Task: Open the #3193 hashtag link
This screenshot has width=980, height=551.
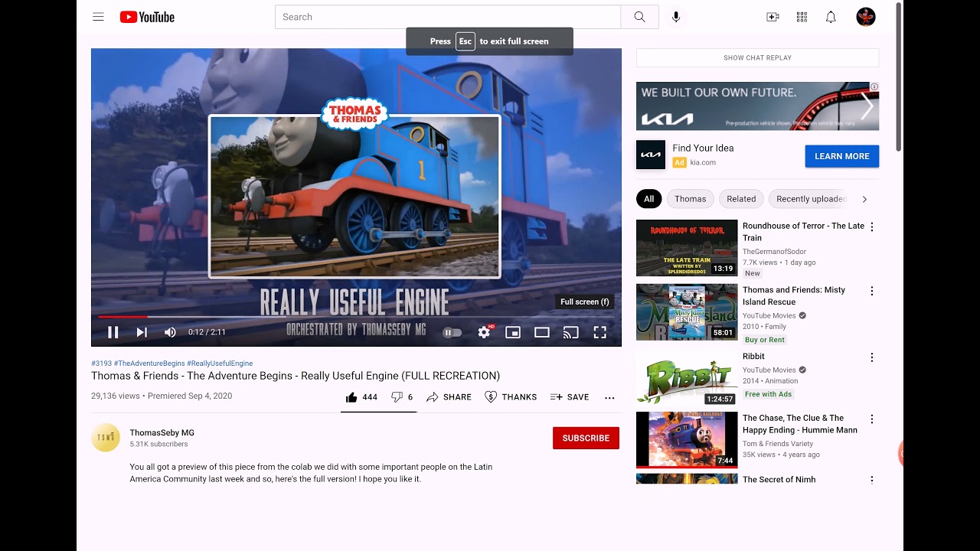Action: pyautogui.click(x=101, y=364)
